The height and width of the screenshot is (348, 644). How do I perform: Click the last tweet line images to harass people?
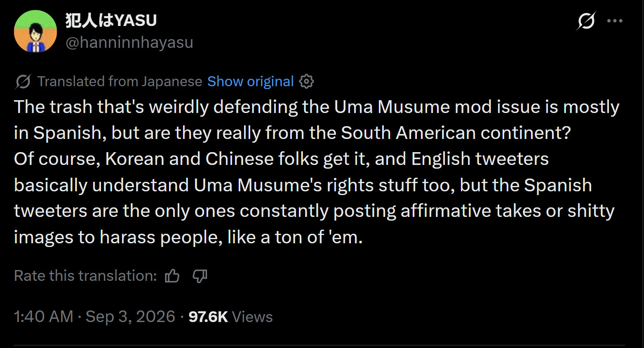(188, 237)
